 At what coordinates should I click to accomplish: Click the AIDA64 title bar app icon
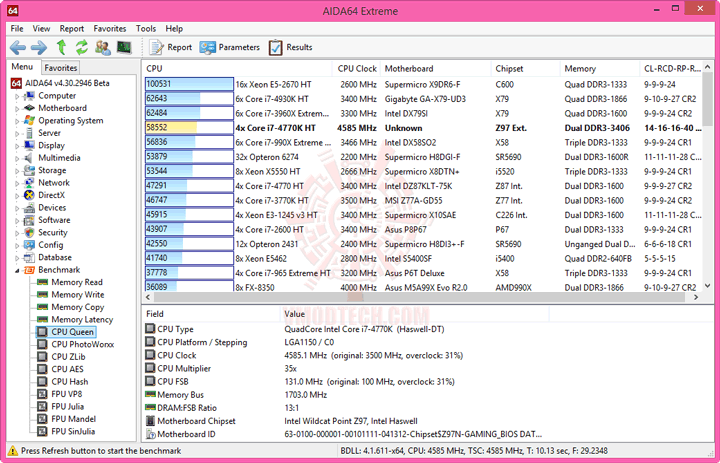coord(13,10)
